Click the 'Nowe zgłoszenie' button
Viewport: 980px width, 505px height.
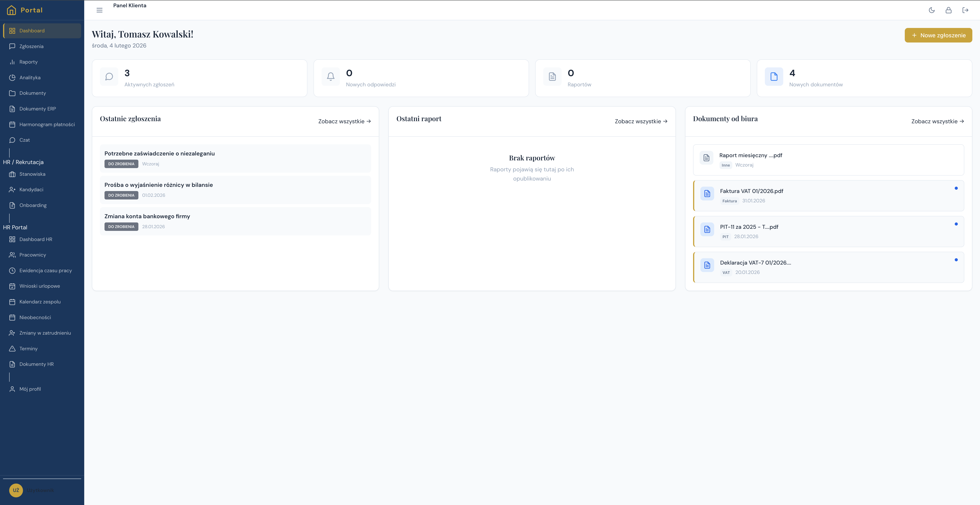pyautogui.click(x=938, y=35)
